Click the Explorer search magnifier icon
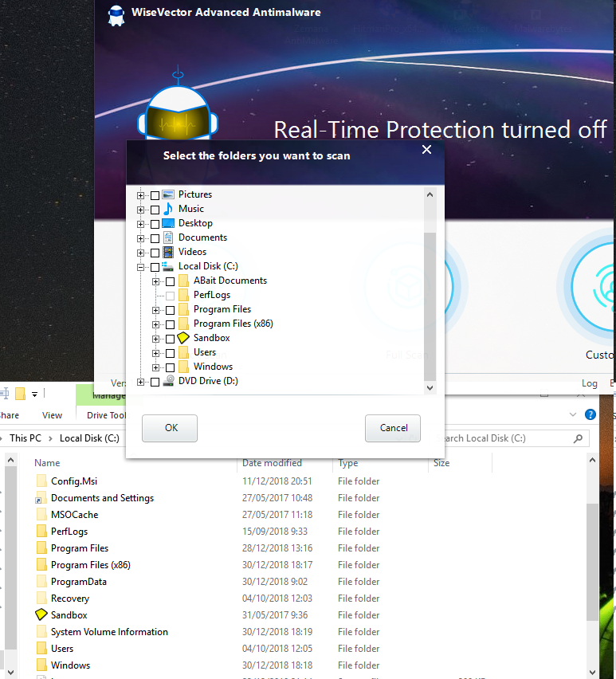The image size is (616, 679). pyautogui.click(x=578, y=438)
